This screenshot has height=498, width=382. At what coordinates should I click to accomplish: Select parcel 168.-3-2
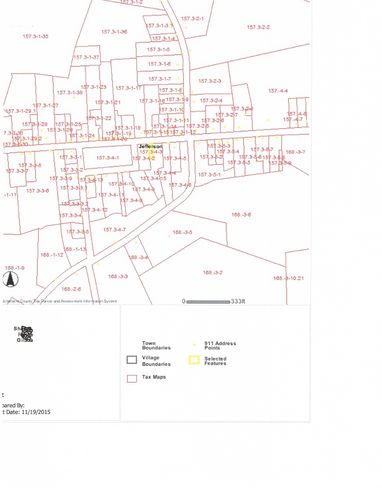click(x=213, y=272)
